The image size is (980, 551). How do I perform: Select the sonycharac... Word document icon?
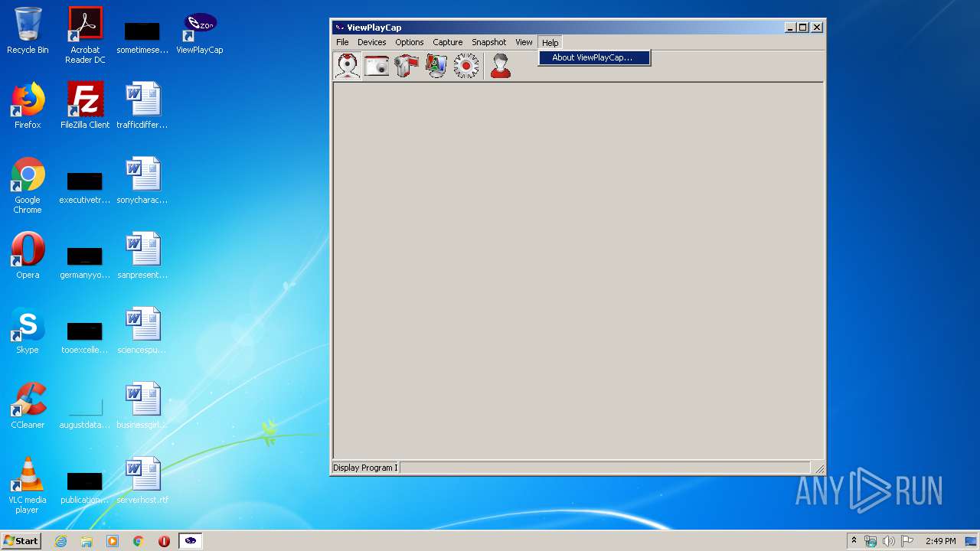pyautogui.click(x=142, y=181)
